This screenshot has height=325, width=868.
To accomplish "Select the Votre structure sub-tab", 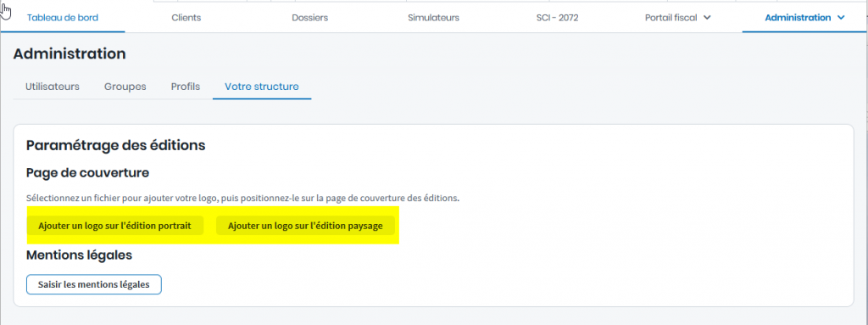I will click(x=262, y=87).
